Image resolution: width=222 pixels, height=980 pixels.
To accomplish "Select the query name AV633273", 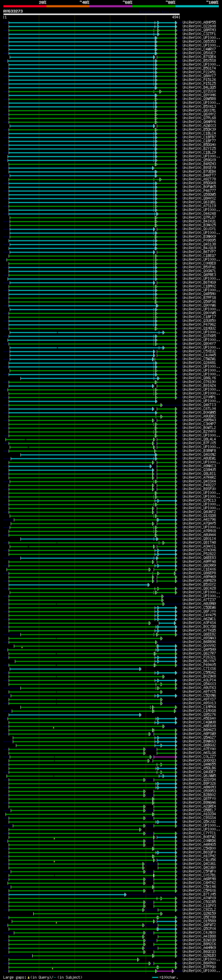I will tap(13, 11).
